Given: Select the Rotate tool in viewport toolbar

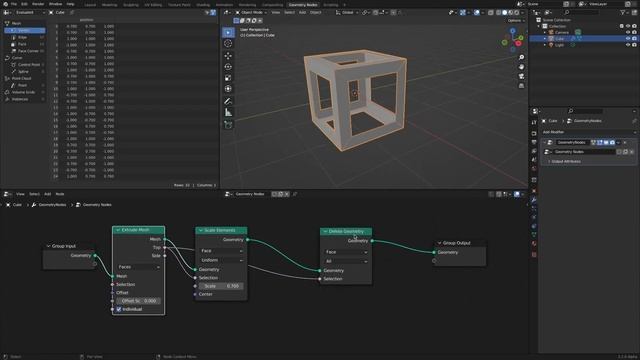Looking at the screenshot, I should [x=228, y=67].
